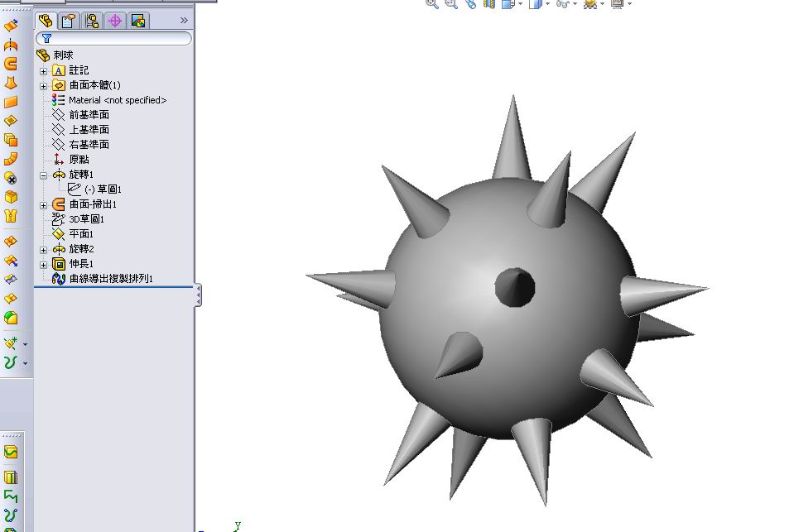Click the yellow cube surface tool icon

(11, 197)
